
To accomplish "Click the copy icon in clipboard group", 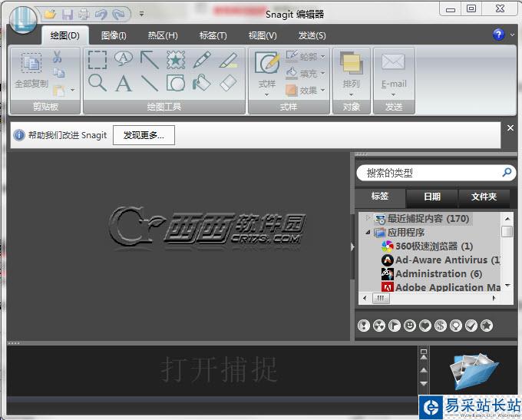I will pos(59,73).
